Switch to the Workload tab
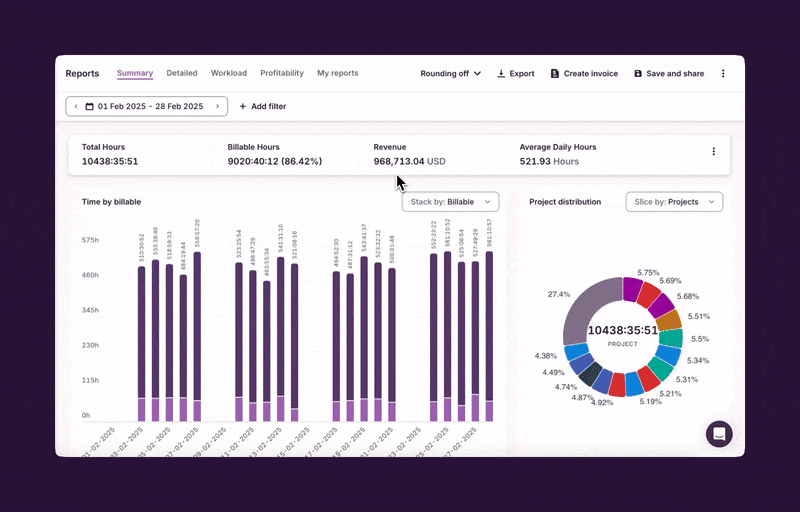 pyautogui.click(x=229, y=73)
